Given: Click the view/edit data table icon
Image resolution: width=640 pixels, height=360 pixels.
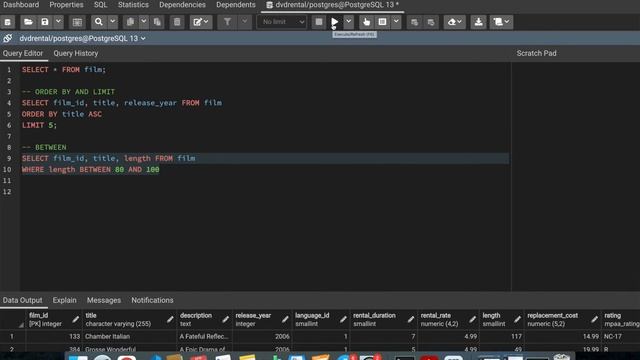Looking at the screenshot, I should 77,22.
